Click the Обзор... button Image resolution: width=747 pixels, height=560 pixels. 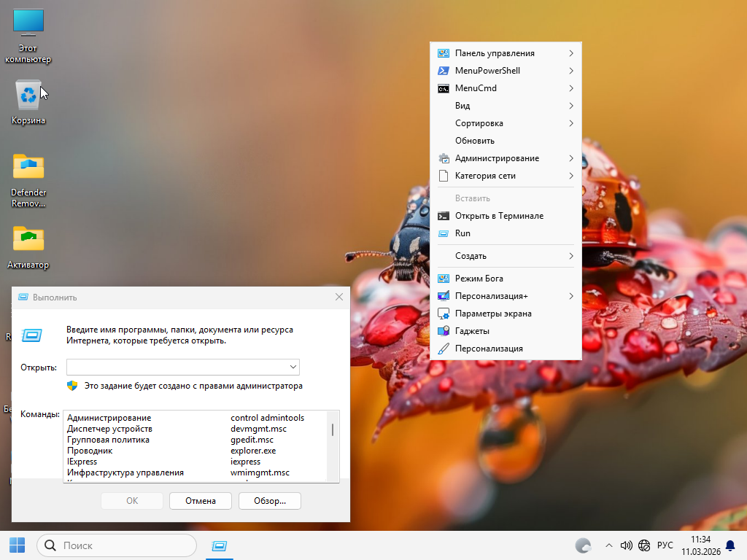(269, 501)
